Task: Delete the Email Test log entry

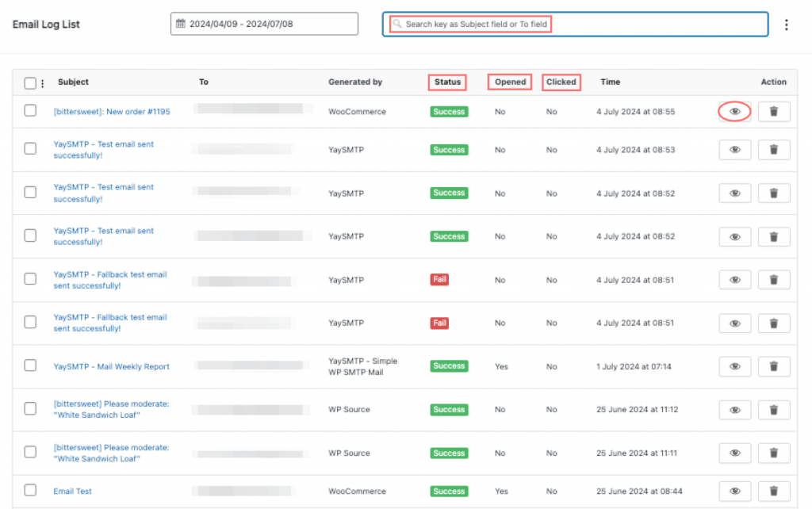Action: click(x=773, y=491)
